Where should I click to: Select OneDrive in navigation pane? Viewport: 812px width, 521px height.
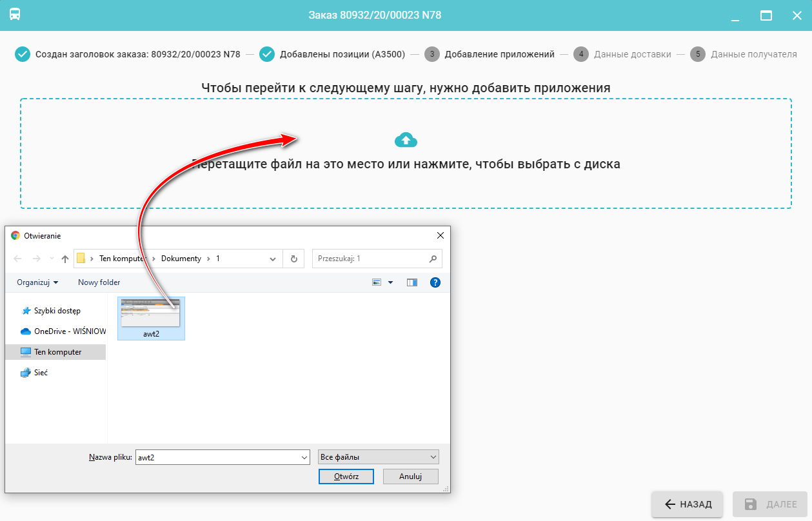[63, 331]
